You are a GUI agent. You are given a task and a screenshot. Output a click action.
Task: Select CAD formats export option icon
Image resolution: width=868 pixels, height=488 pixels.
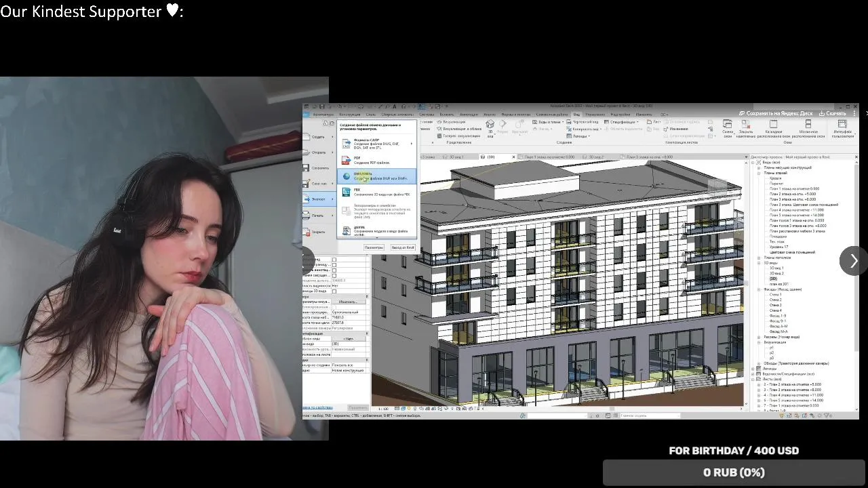coord(347,144)
